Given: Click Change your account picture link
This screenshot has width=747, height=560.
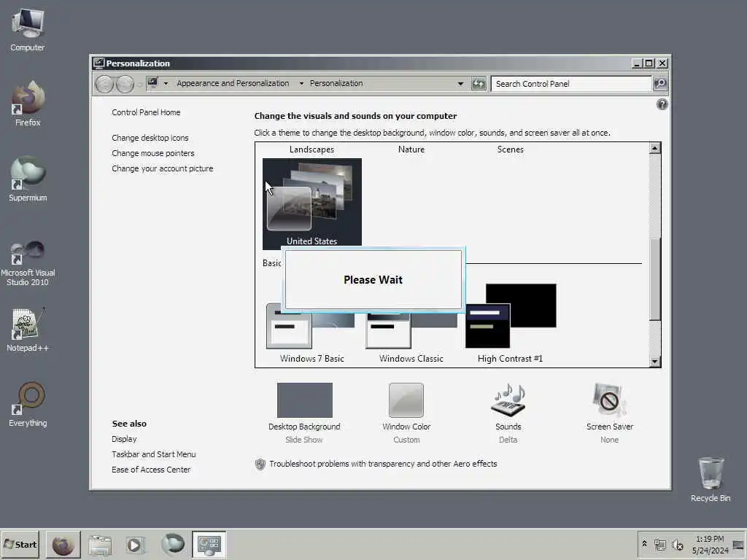Looking at the screenshot, I should [x=163, y=168].
